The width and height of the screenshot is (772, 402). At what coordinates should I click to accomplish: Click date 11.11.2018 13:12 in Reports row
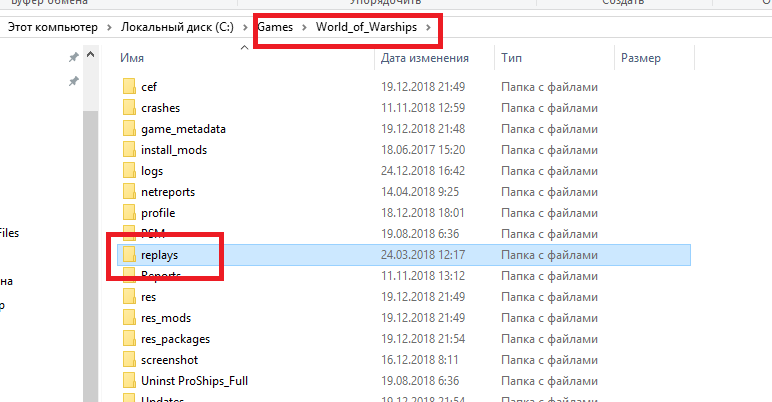[x=423, y=276]
